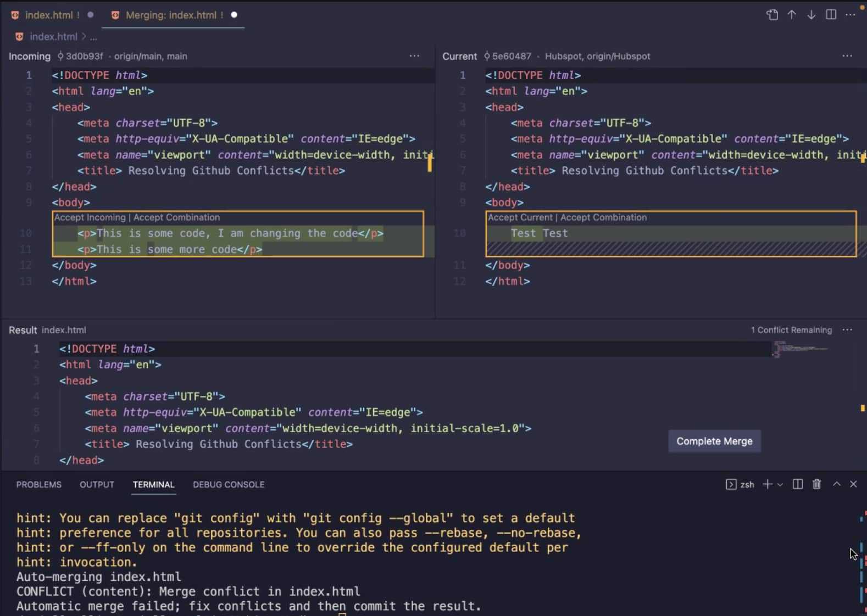The height and width of the screenshot is (616, 867).
Task: Go to next conflict with down arrow
Action: (811, 15)
